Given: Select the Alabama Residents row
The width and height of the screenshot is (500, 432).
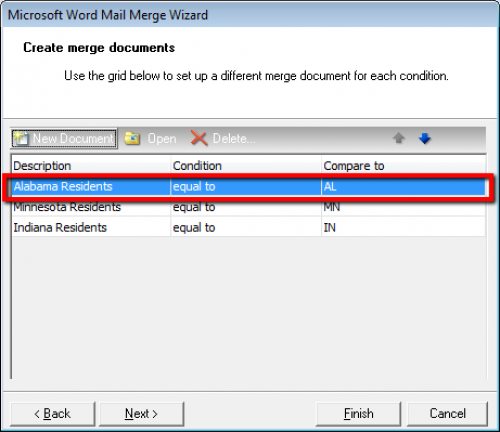Looking at the screenshot, I should click(x=248, y=187).
